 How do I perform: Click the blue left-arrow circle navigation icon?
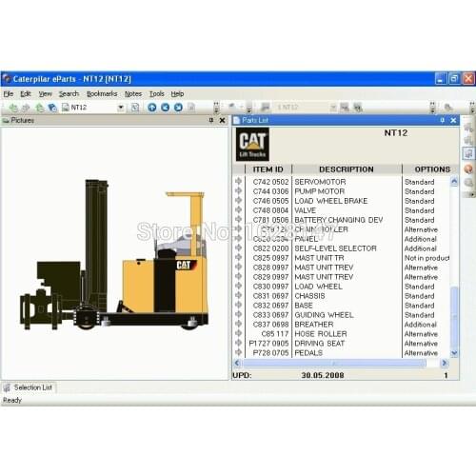[x=166, y=108]
